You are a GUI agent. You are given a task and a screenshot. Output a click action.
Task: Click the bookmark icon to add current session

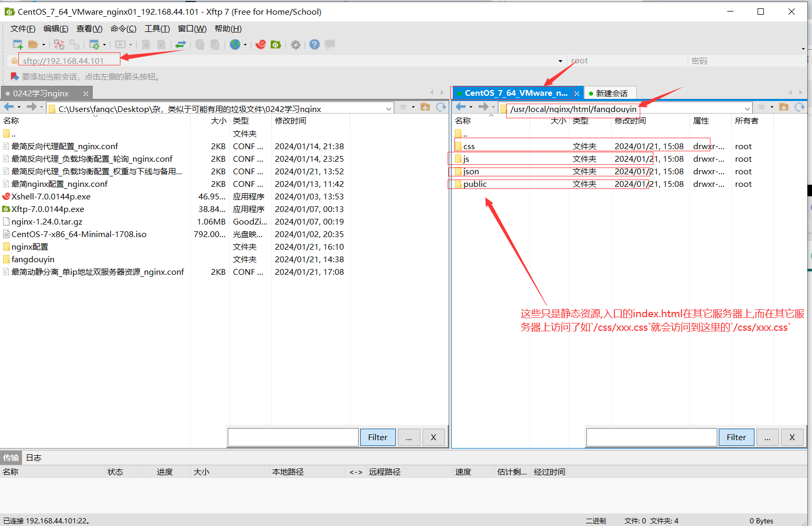pos(15,76)
